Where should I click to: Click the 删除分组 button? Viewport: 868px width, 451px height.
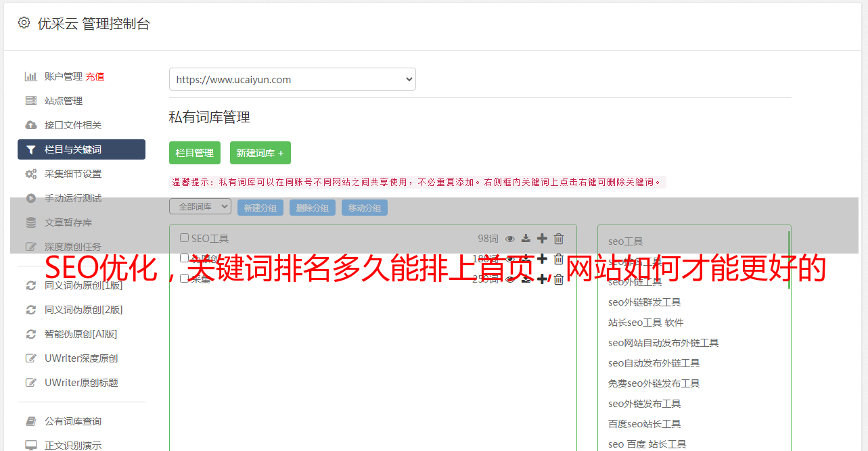313,208
